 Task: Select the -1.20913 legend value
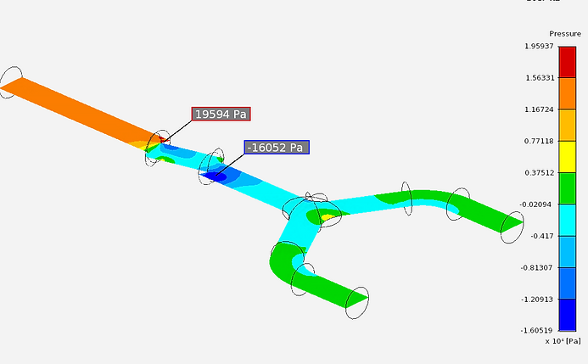[x=536, y=300]
